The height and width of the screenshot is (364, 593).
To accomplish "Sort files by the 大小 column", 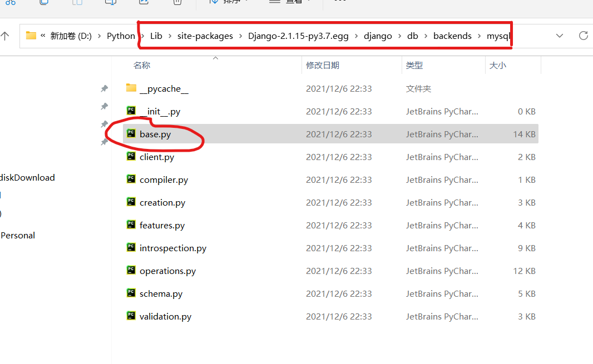I will click(498, 66).
